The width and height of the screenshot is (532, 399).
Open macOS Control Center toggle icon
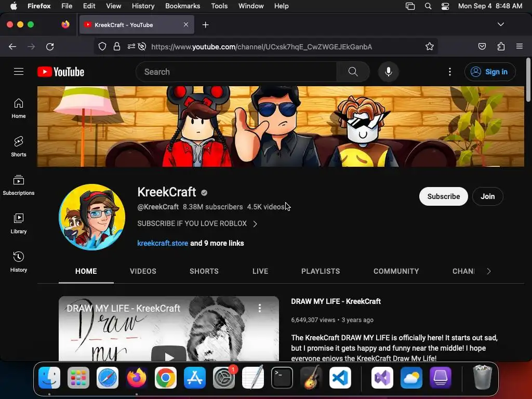tap(445, 6)
